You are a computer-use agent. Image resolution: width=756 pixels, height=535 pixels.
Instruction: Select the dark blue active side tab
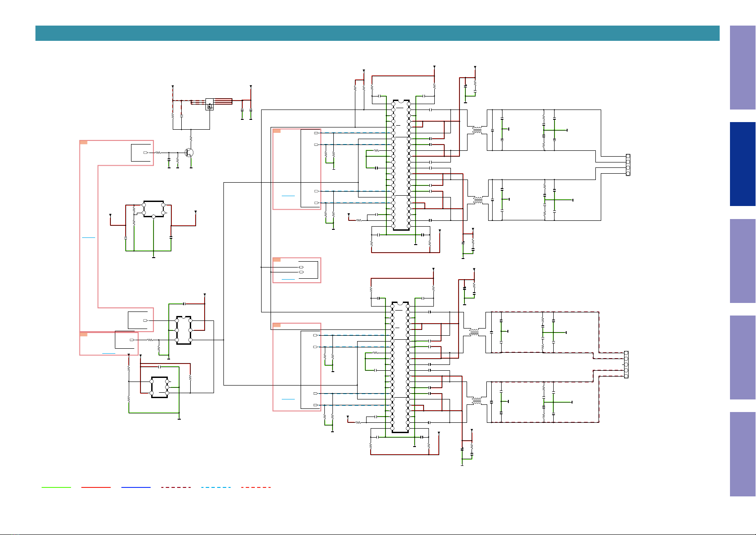pos(743,164)
